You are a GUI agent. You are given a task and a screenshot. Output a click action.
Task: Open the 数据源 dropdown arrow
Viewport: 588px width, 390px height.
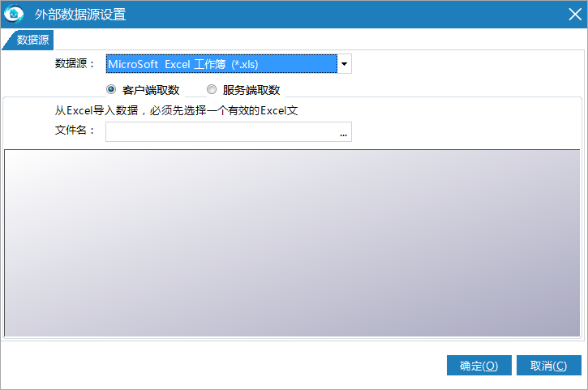pyautogui.click(x=344, y=64)
